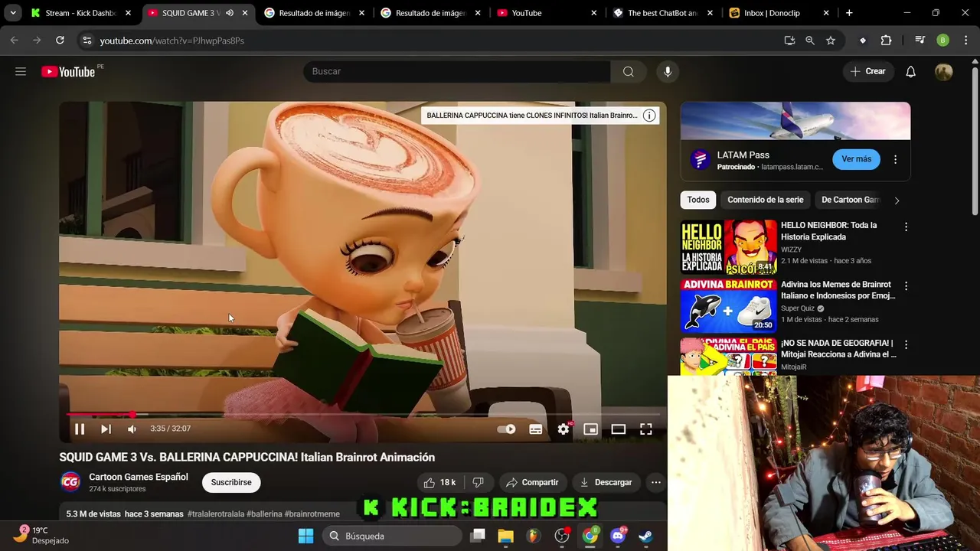Select the Todos filter chip
980x551 pixels.
[698, 200]
